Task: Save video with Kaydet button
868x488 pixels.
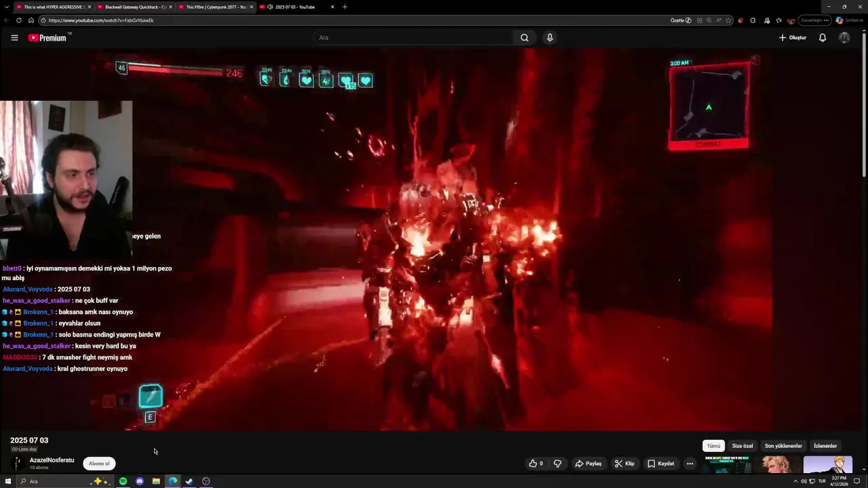Action: 660,464
